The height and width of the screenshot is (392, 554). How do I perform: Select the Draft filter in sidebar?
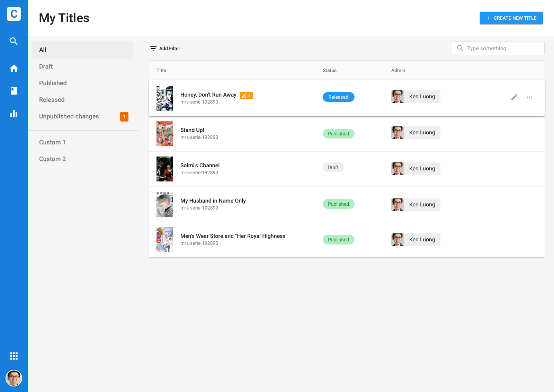point(46,66)
